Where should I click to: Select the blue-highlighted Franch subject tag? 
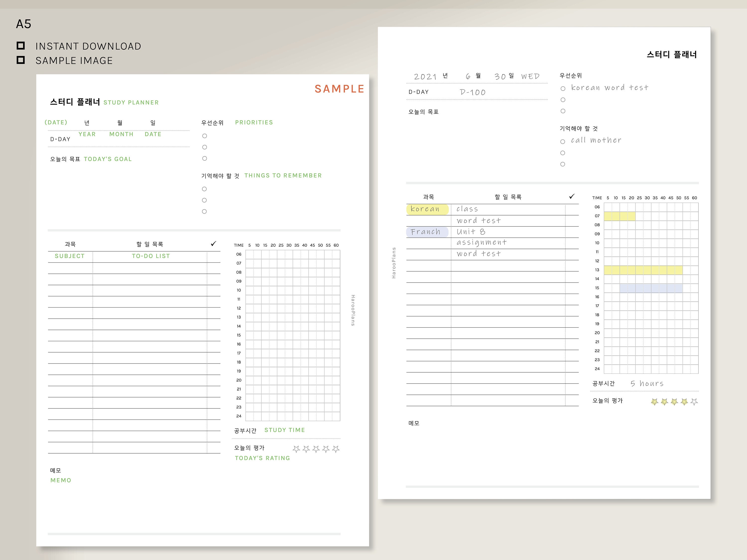[x=427, y=231]
